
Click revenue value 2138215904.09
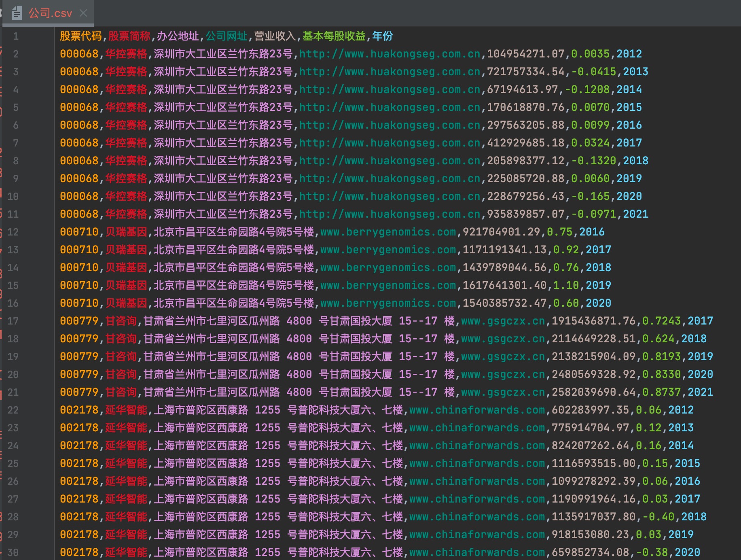coord(594,356)
